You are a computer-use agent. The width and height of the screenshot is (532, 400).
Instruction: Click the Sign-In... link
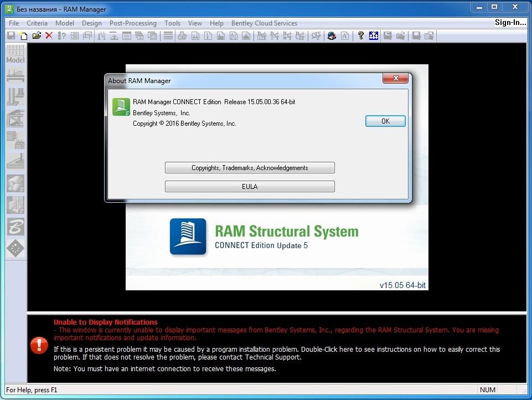510,22
